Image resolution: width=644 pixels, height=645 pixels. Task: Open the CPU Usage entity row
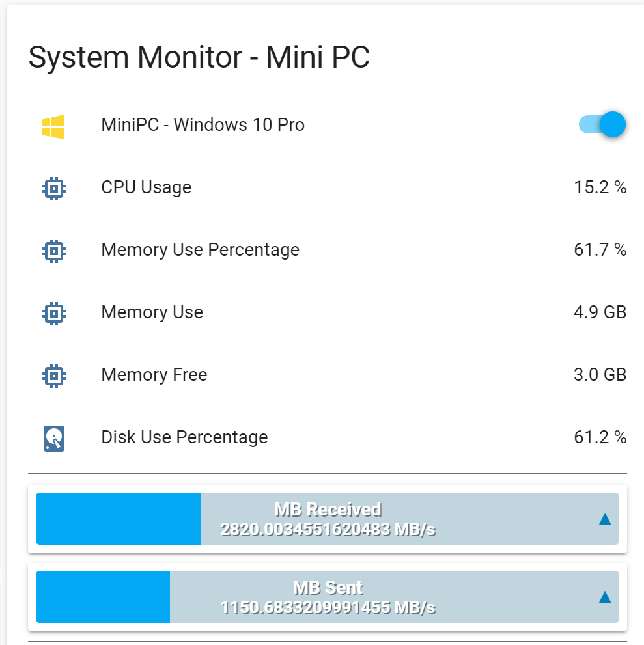[147, 187]
